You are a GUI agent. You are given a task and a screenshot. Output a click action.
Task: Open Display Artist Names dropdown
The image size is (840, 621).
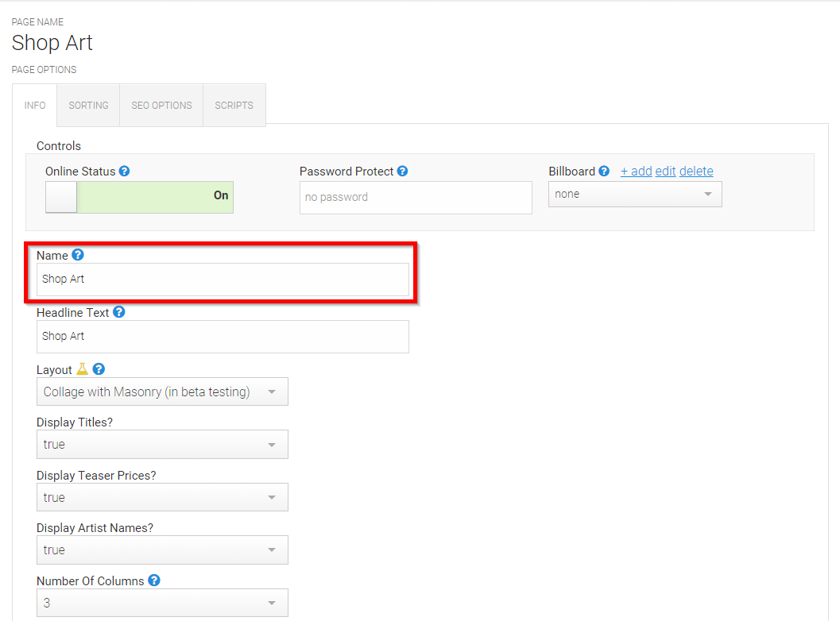click(162, 550)
